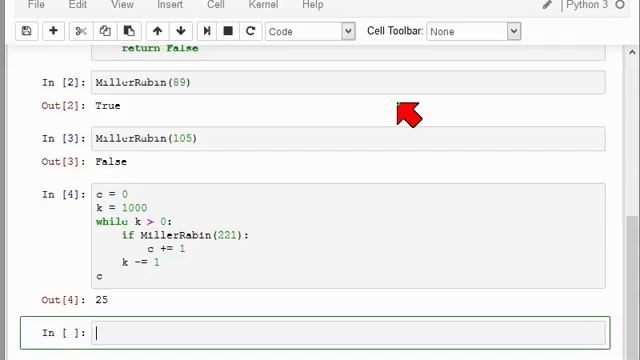Click the save notebook icon
This screenshot has width=640, height=360.
tap(27, 31)
